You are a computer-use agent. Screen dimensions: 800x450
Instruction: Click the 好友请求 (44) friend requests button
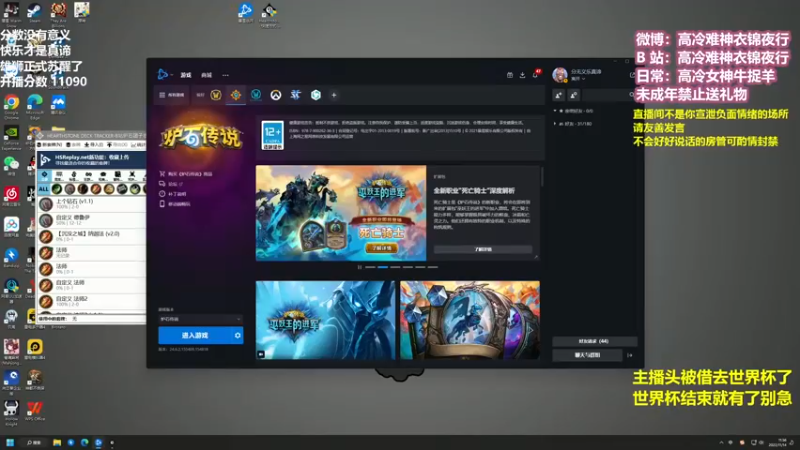[594, 341]
